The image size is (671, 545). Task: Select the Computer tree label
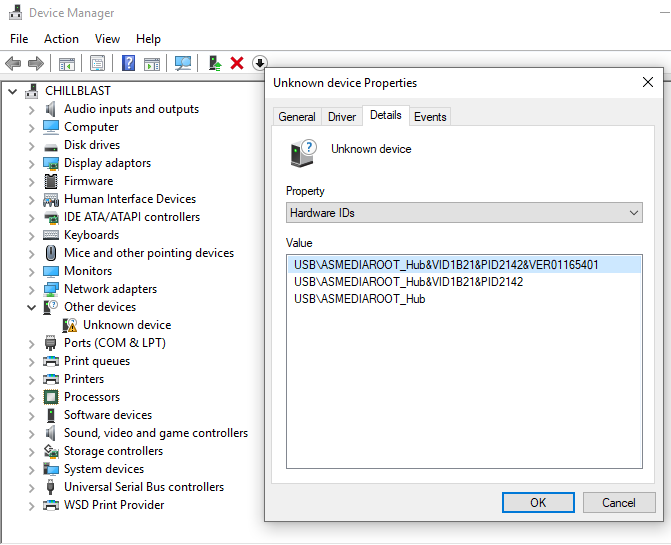(91, 127)
